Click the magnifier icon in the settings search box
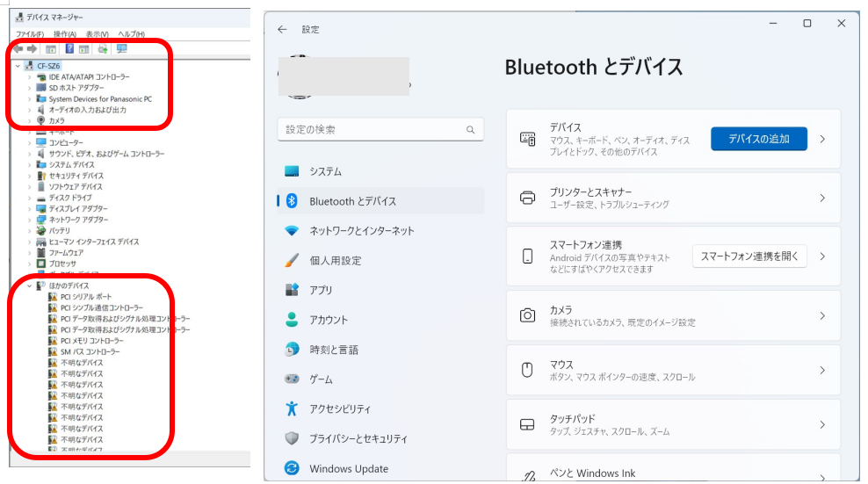Screen dimensions: 868x484 [x=470, y=130]
